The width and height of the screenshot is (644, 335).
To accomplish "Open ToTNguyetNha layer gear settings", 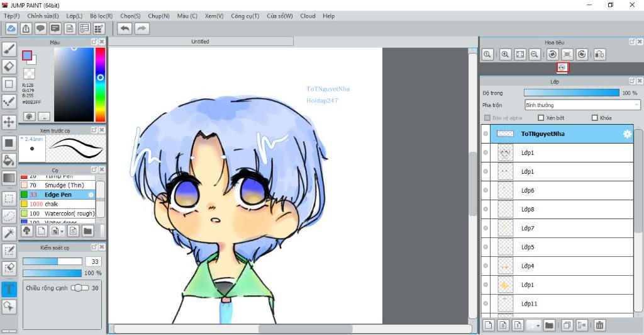I will (x=627, y=134).
